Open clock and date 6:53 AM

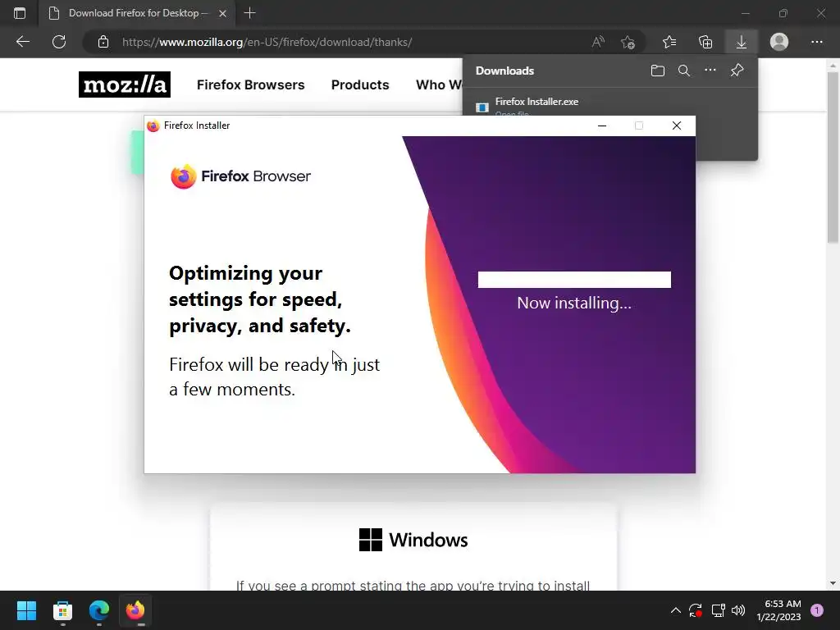[x=778, y=610]
